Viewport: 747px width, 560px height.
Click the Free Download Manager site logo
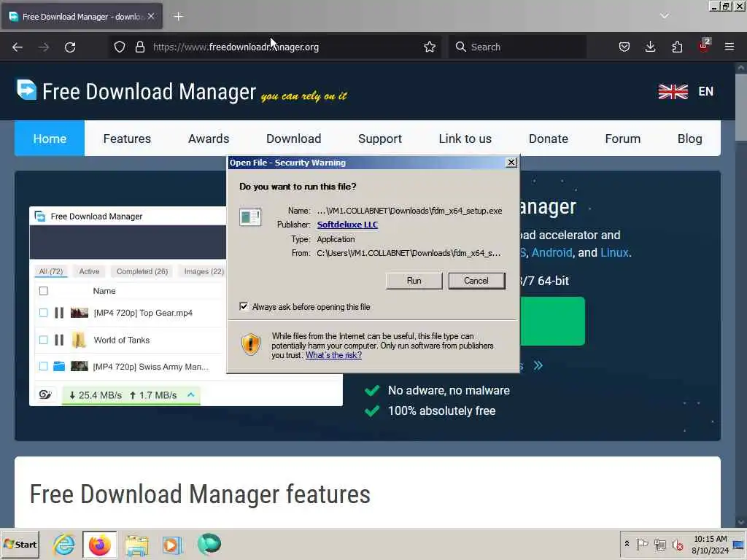[136, 91]
